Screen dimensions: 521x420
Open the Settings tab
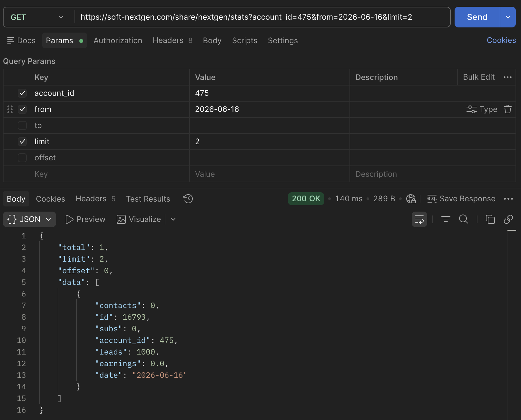tap(283, 40)
